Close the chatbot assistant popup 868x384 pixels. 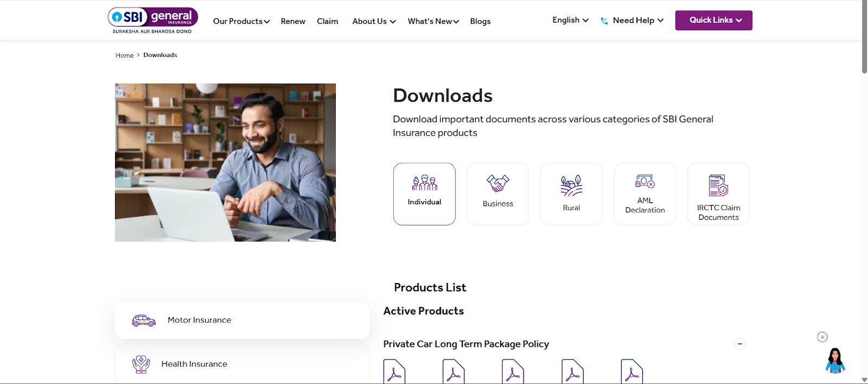[x=822, y=337]
